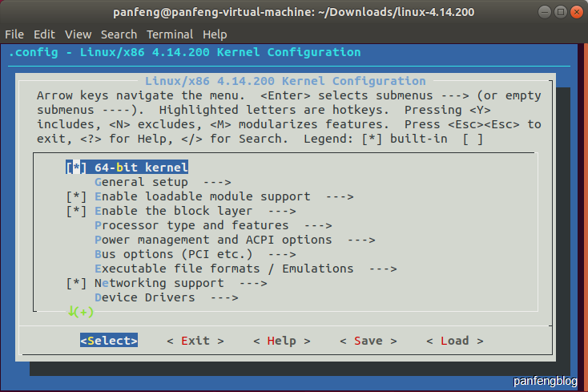Open Executable file formats / Emulations entry
The height and width of the screenshot is (392, 588).
(246, 269)
